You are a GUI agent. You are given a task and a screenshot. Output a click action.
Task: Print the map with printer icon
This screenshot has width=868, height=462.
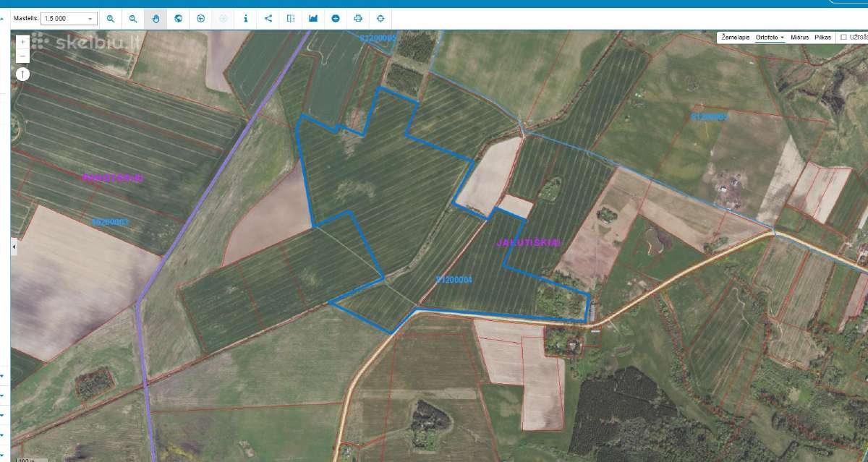click(x=358, y=19)
